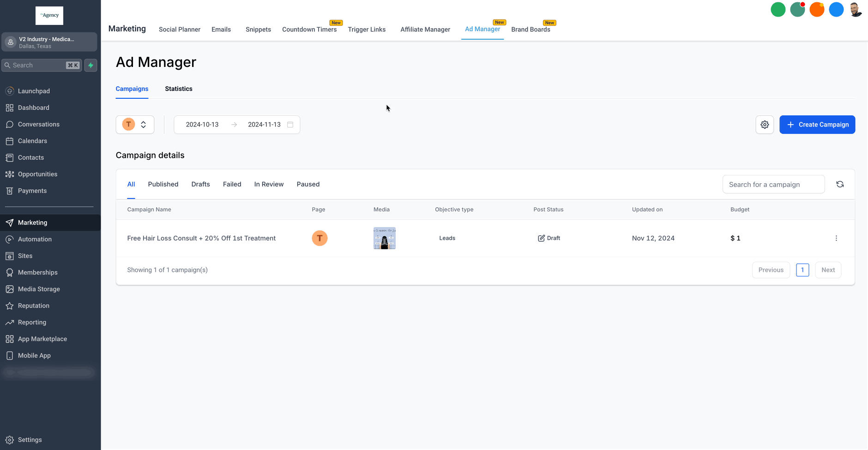Open Settings from the bottom of the sidebar
Screen dimensions: 868x450
30,440
